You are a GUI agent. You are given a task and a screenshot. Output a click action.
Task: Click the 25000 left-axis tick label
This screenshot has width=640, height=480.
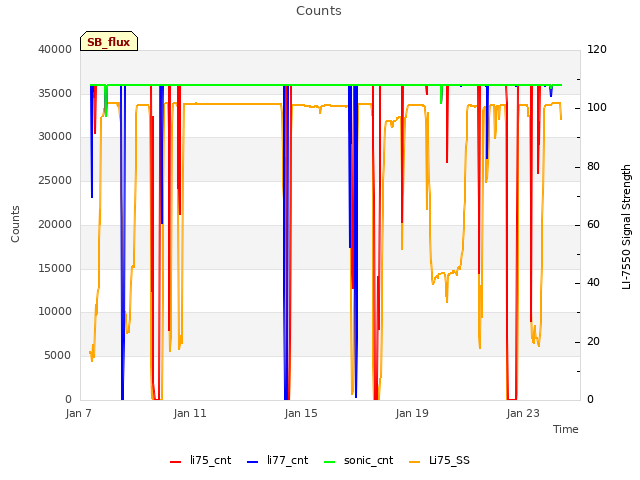click(55, 180)
